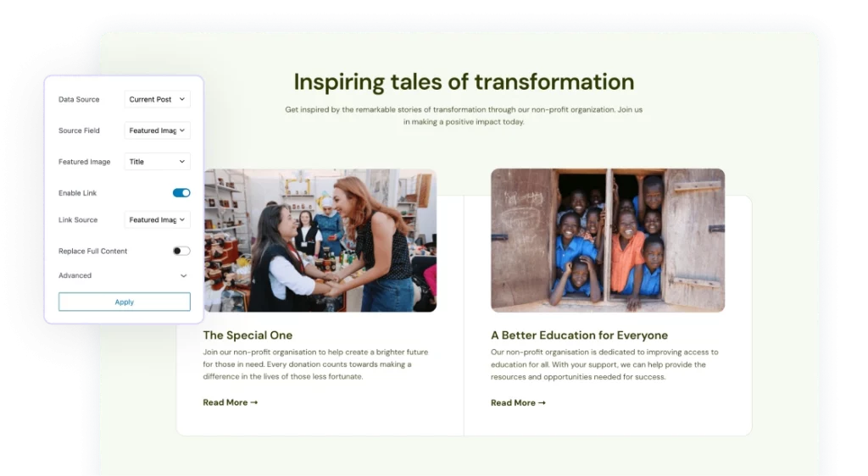The width and height of the screenshot is (868, 476).
Task: Click the subtitle starting "Get inspired by the remarkable"
Action: [464, 115]
